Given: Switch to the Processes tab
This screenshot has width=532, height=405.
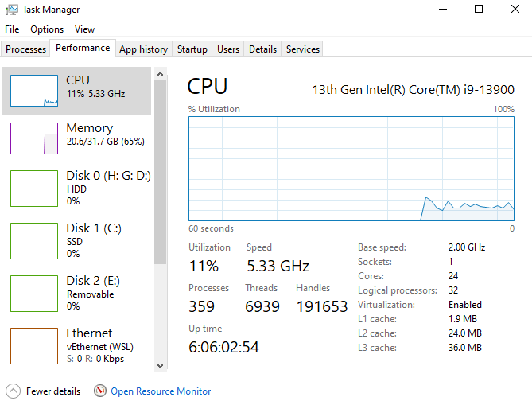Looking at the screenshot, I should (x=25, y=49).
